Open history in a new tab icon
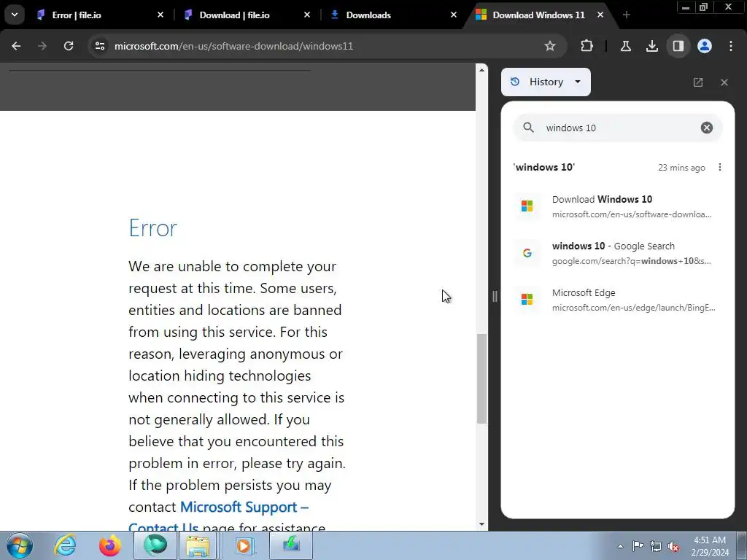The height and width of the screenshot is (560, 747). coord(698,82)
